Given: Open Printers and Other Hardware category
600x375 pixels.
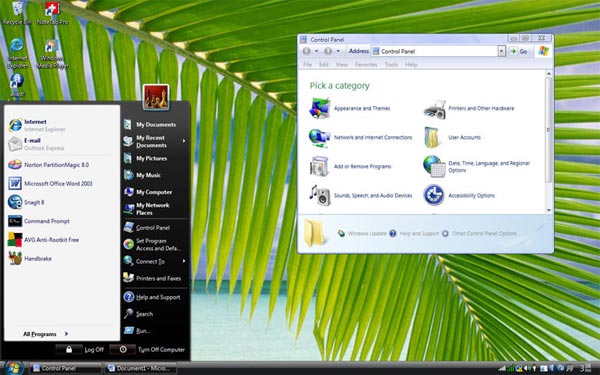Looking at the screenshot, I should coord(469,108).
